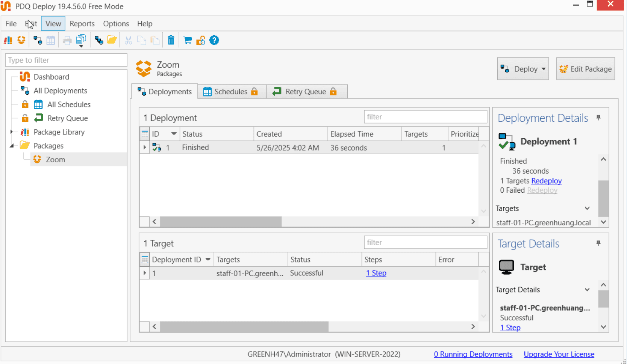Open the Deployment ID column dropdown

coord(208,259)
